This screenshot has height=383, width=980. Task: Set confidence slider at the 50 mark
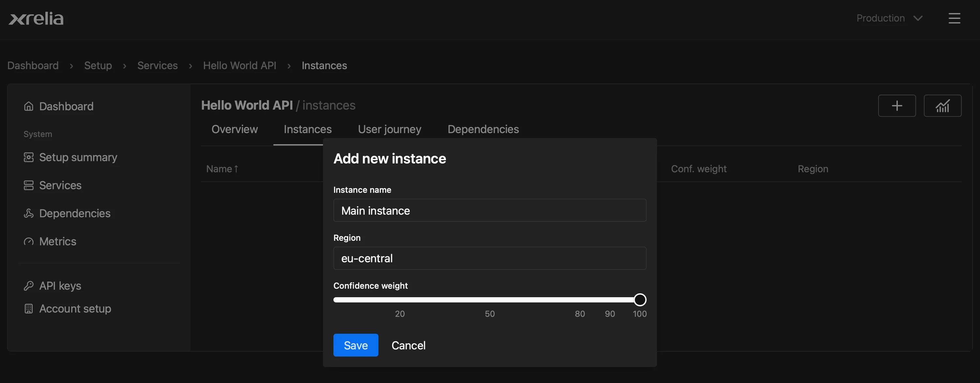coord(490,300)
